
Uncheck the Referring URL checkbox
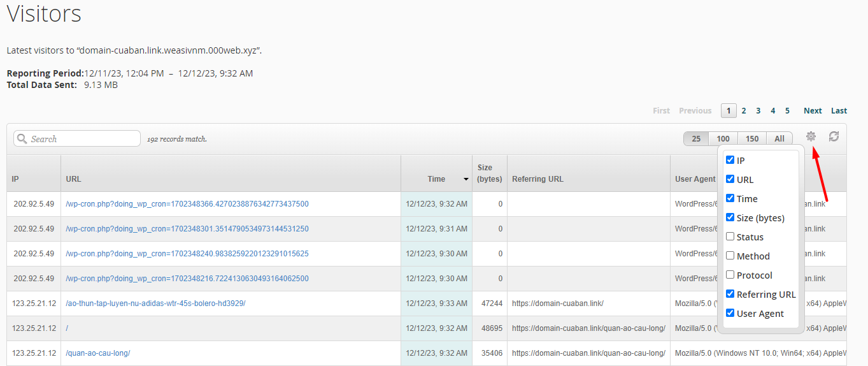[x=730, y=294]
